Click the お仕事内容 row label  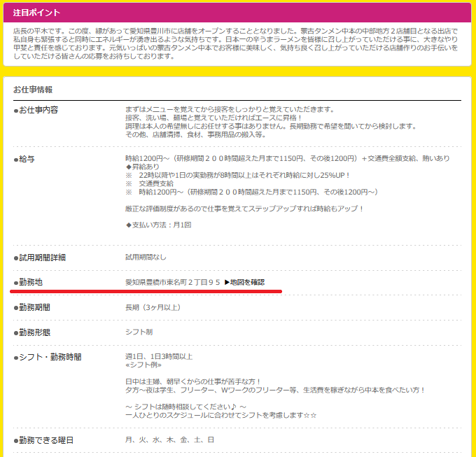point(38,110)
